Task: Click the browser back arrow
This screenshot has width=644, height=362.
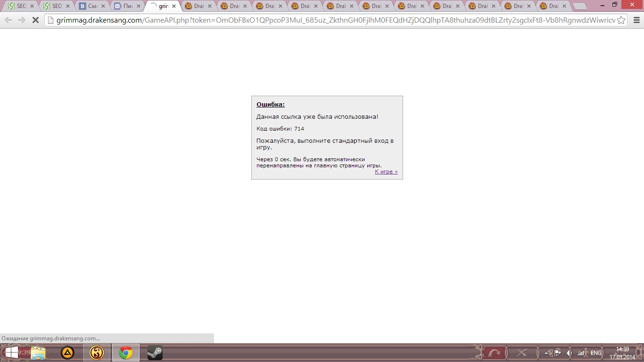Action: tap(8, 20)
